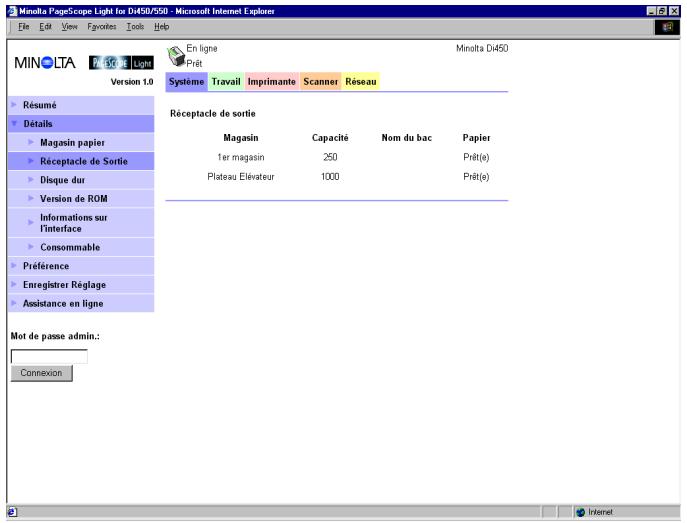Expand the Enregistrer Réglage arrow
The image size is (687, 523).
[14, 284]
